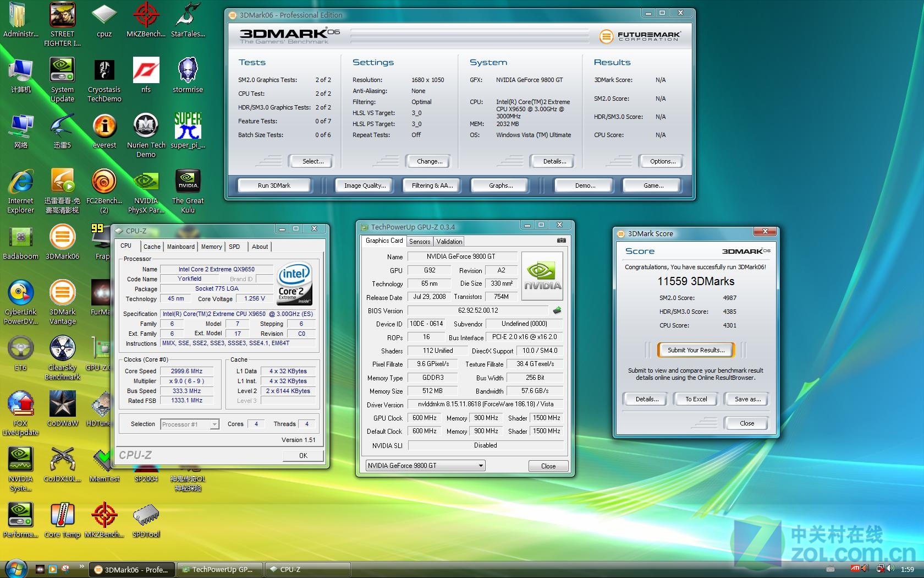Click Close button in GPU-Z

548,466
